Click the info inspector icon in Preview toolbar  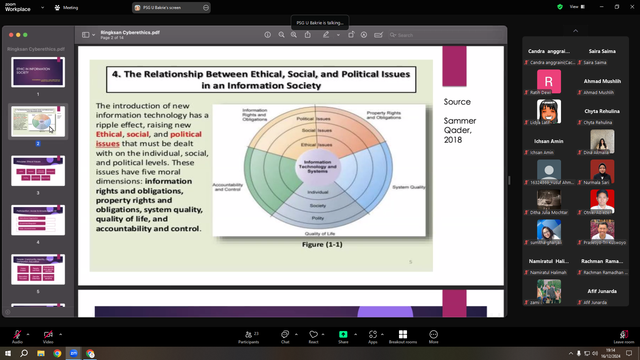point(267,35)
